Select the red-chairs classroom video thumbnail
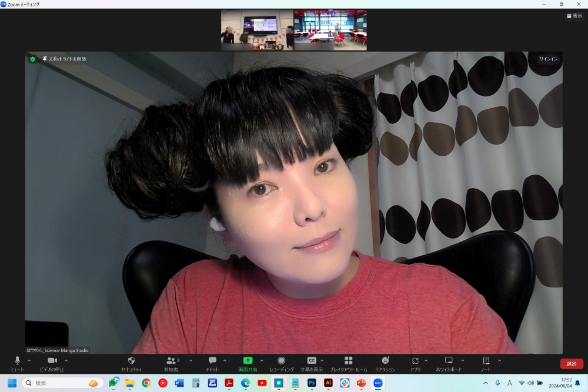588x392 pixels. pyautogui.click(x=330, y=30)
